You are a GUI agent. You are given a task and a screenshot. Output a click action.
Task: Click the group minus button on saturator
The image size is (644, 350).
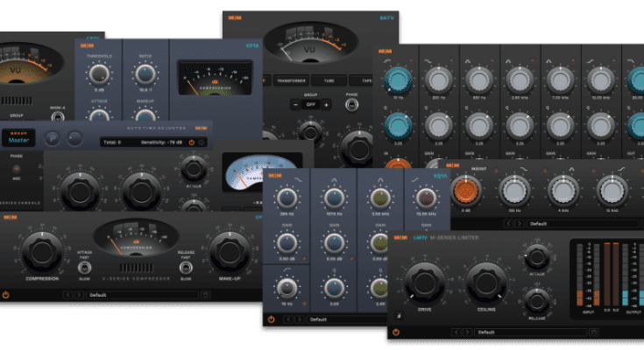294,104
